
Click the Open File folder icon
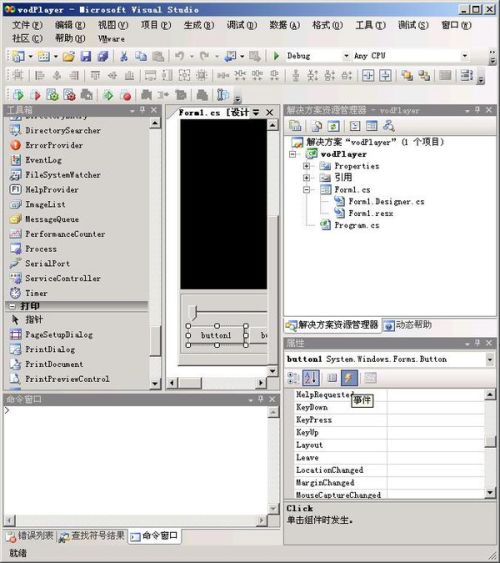[x=69, y=56]
